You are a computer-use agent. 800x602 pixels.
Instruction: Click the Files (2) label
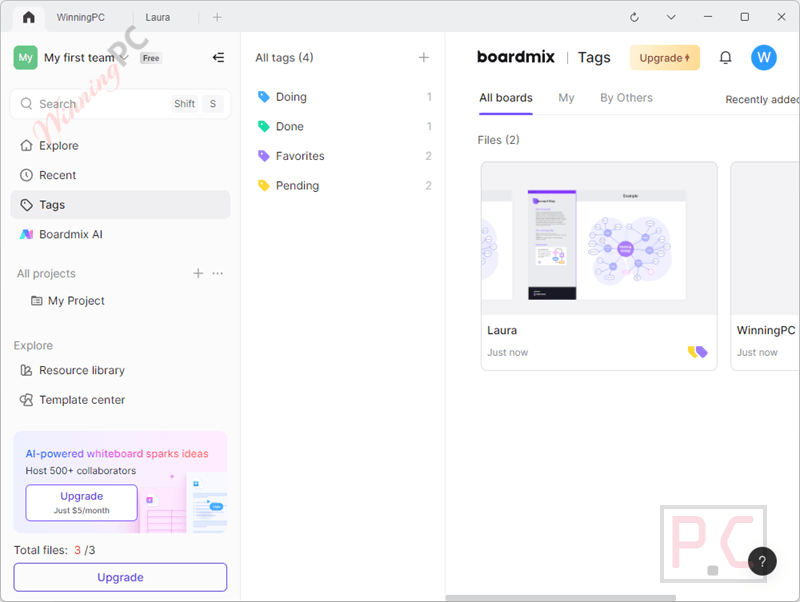(x=498, y=140)
